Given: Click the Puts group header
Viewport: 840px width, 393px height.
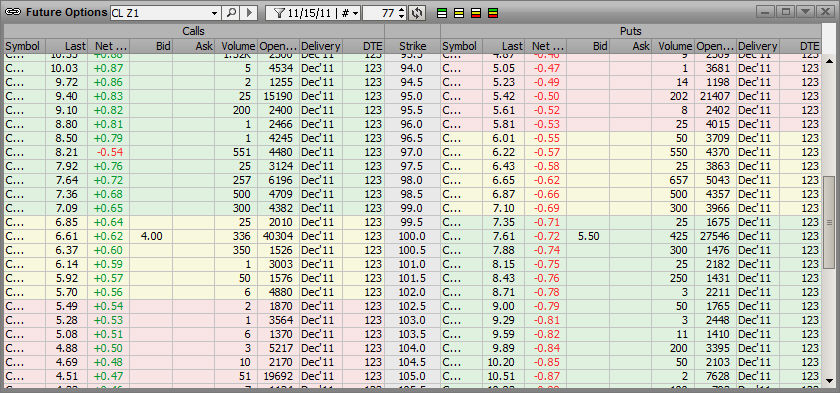Looking at the screenshot, I should tap(630, 32).
